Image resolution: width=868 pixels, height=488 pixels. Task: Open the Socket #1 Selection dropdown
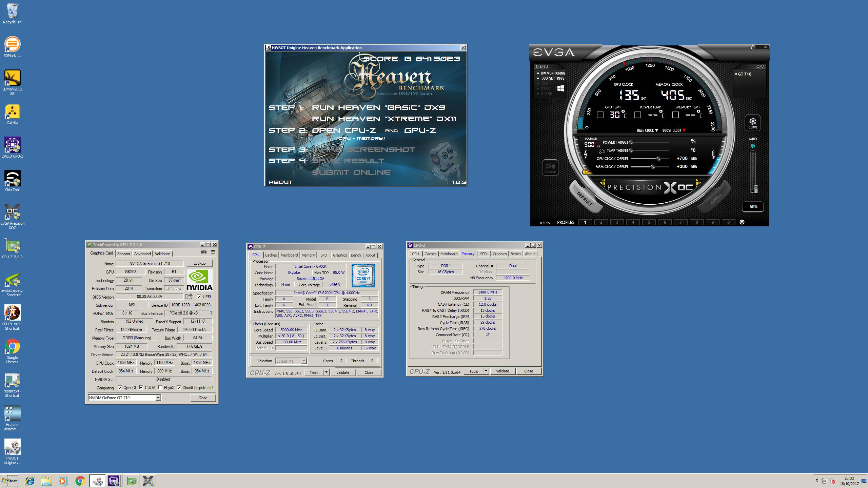pos(304,361)
